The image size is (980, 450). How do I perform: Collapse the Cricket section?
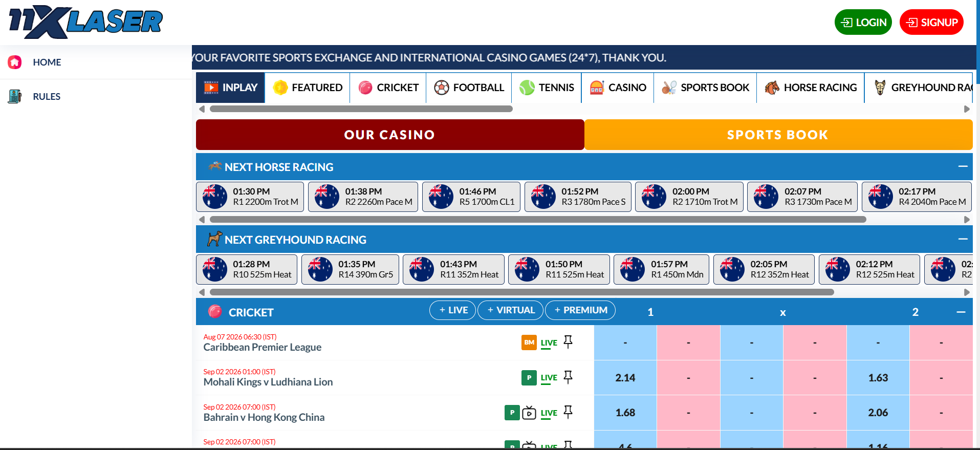pos(961,312)
